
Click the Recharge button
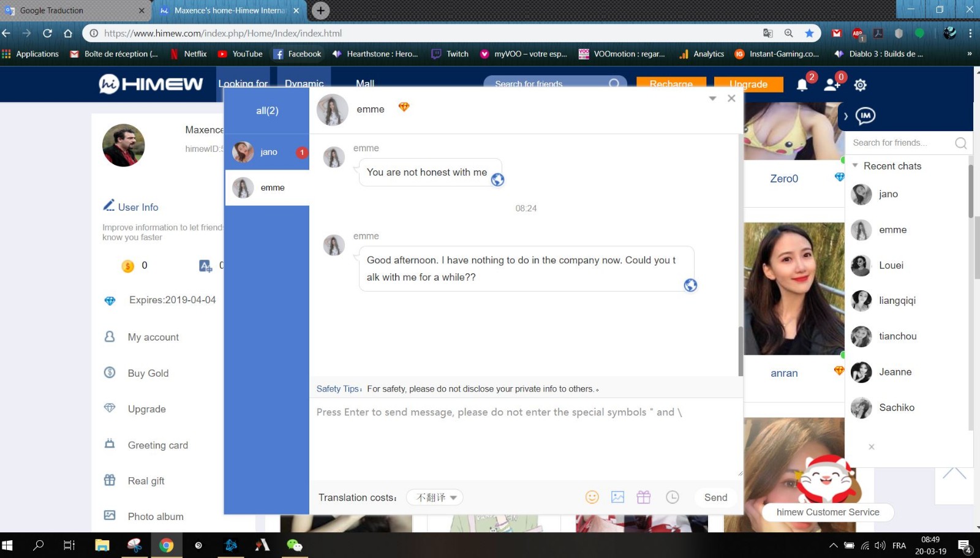coord(671,84)
